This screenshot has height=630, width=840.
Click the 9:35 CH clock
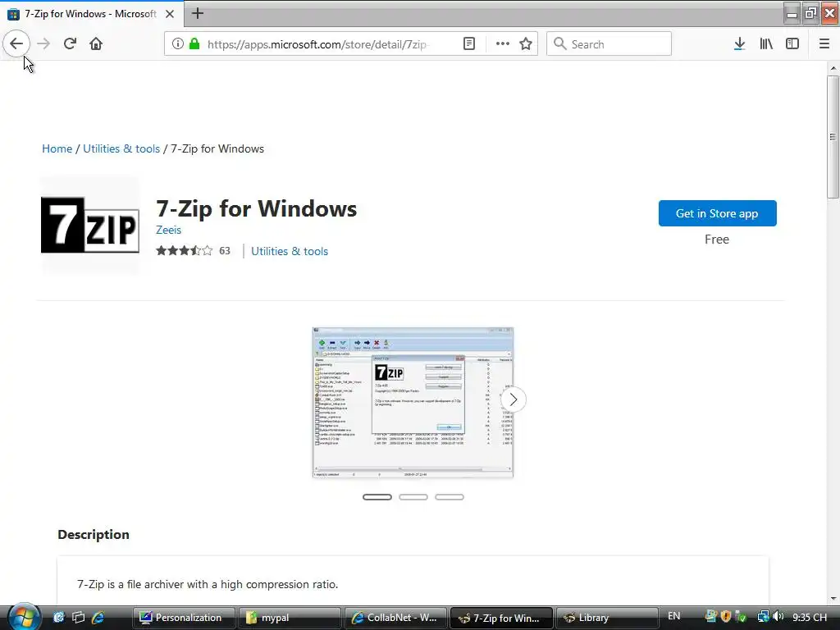[x=810, y=617]
